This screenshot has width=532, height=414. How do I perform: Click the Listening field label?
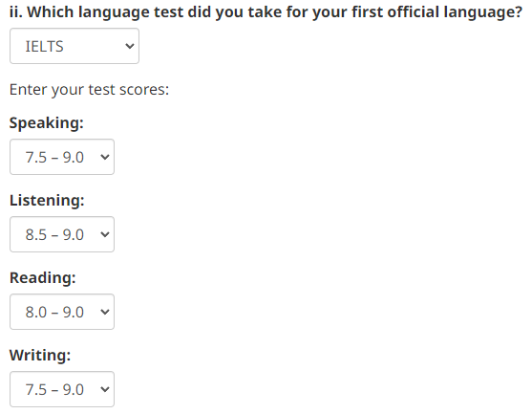(x=47, y=200)
